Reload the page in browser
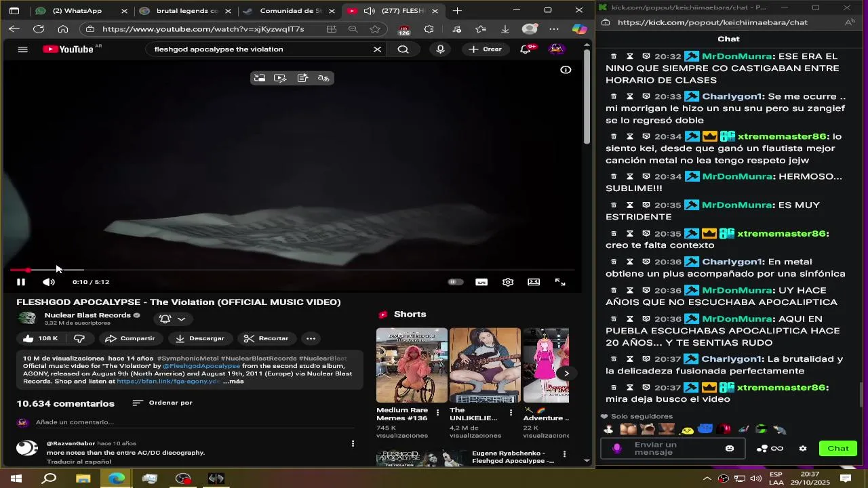Viewport: 868px width, 488px height. click(39, 29)
